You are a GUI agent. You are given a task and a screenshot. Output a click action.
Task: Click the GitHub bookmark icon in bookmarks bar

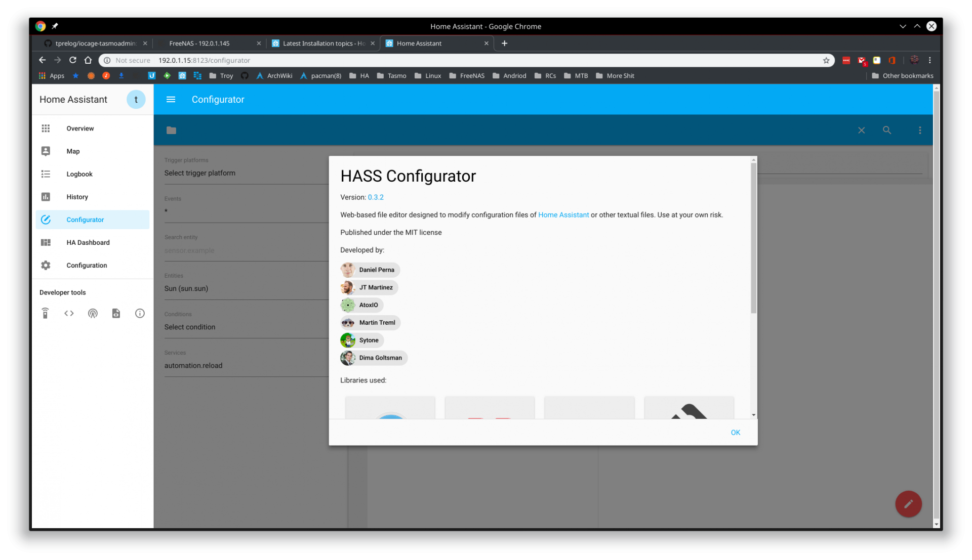tap(245, 76)
